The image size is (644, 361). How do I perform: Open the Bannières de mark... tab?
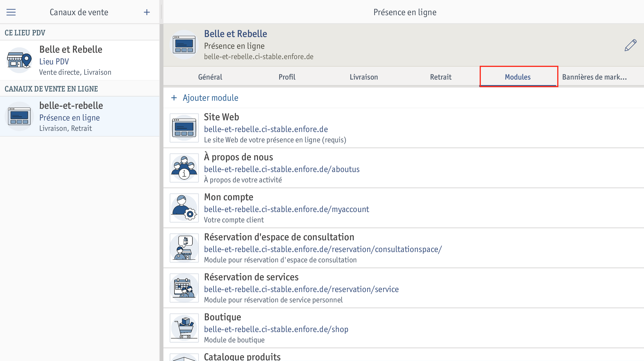[595, 77]
